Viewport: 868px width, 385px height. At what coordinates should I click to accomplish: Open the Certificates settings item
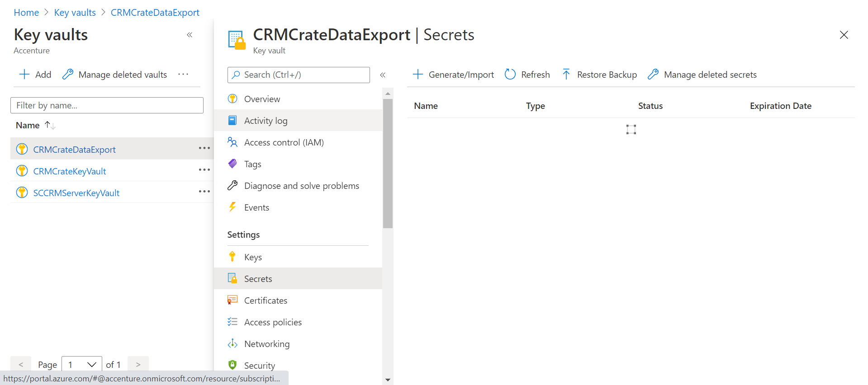point(298,300)
